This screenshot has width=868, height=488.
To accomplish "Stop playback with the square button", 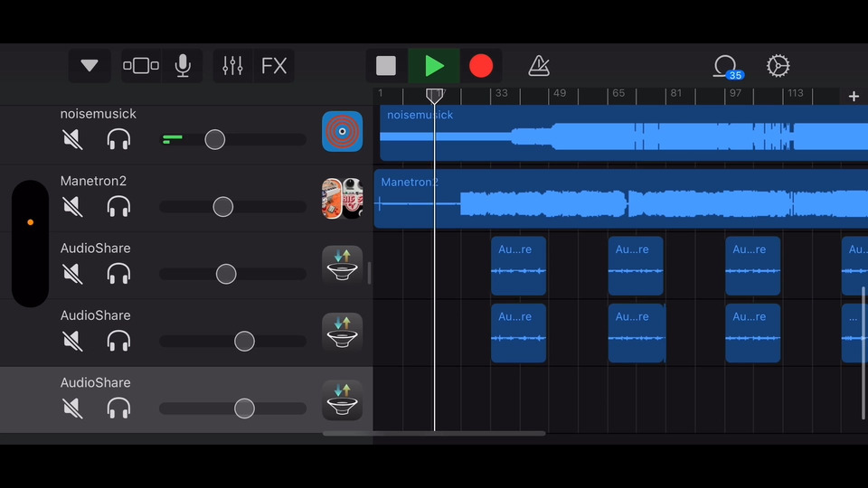I will coord(386,66).
